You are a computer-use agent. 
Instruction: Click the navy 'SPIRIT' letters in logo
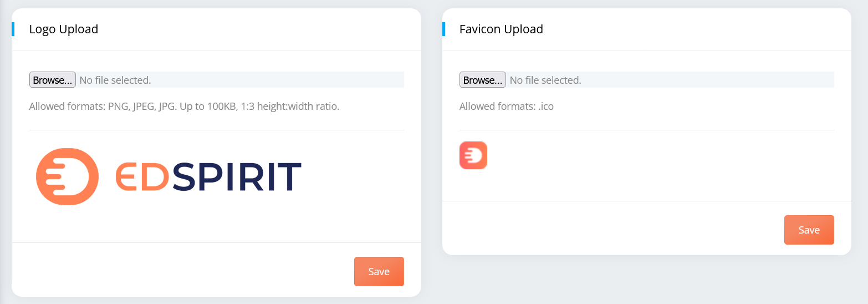(237, 176)
